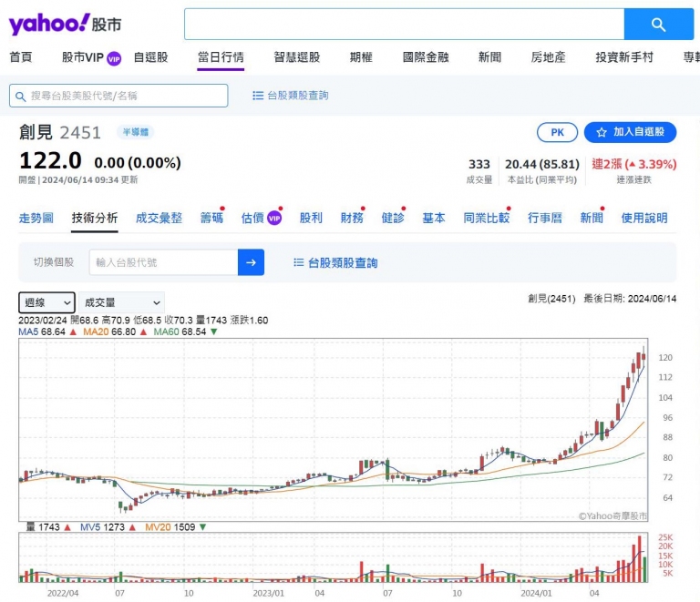This screenshot has height=602, width=700.
Task: Switch to 新聞 tab in stock tabs
Action: [x=592, y=218]
